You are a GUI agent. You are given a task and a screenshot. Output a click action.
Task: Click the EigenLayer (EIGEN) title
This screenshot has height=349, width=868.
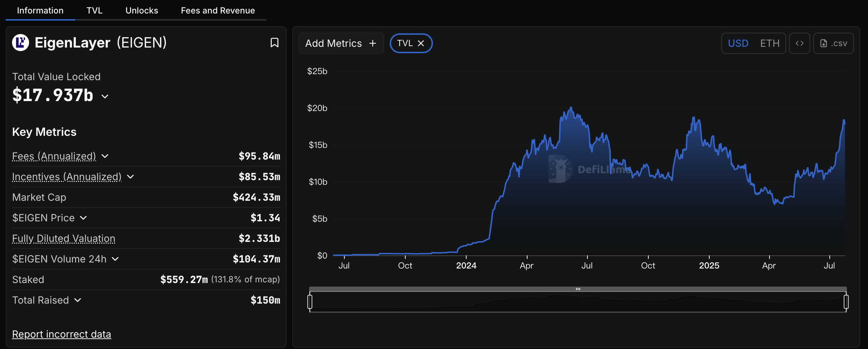[x=101, y=43]
